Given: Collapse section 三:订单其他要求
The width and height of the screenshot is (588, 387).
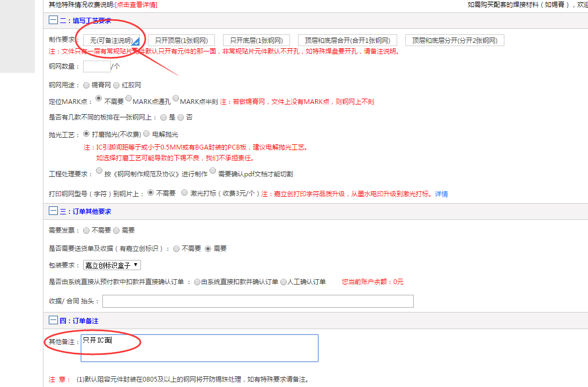Looking at the screenshot, I should (53, 211).
